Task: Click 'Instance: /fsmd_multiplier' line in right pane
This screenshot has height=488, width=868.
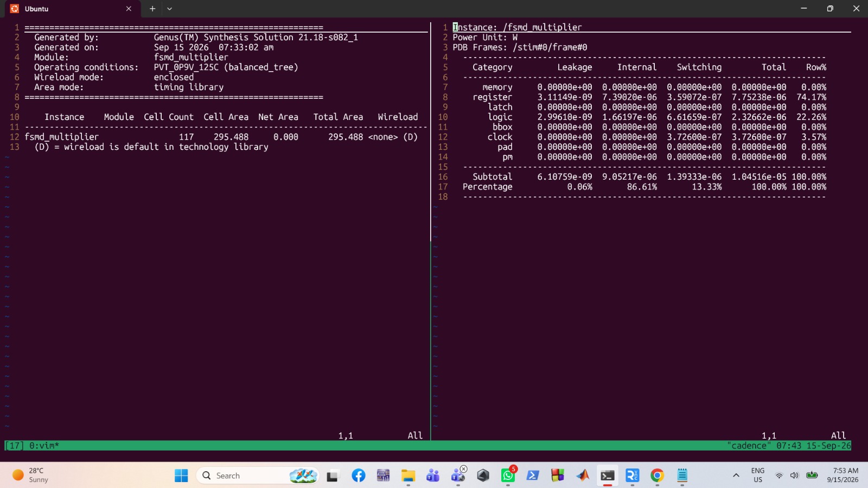Action: [x=518, y=27]
